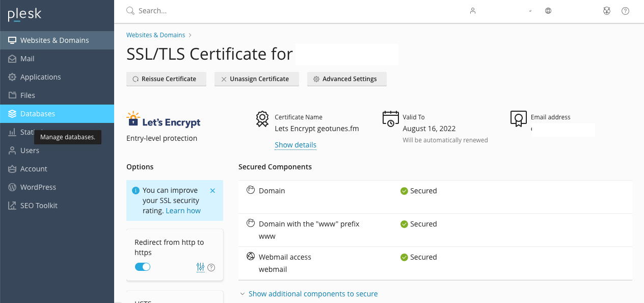Open the help question mark icon
Image resolution: width=644 pixels, height=303 pixels.
pyautogui.click(x=626, y=11)
